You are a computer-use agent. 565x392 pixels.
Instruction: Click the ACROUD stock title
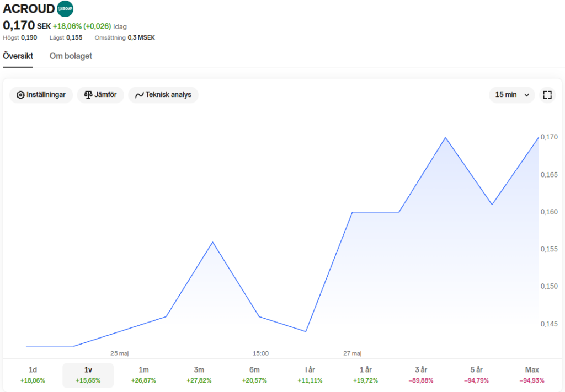pos(29,9)
